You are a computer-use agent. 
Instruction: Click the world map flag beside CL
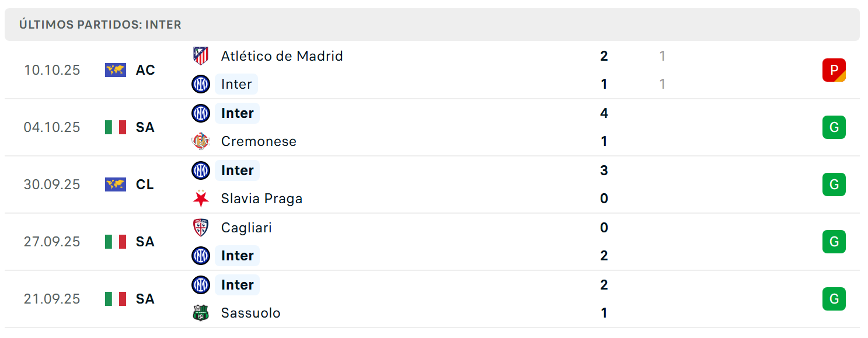(116, 184)
